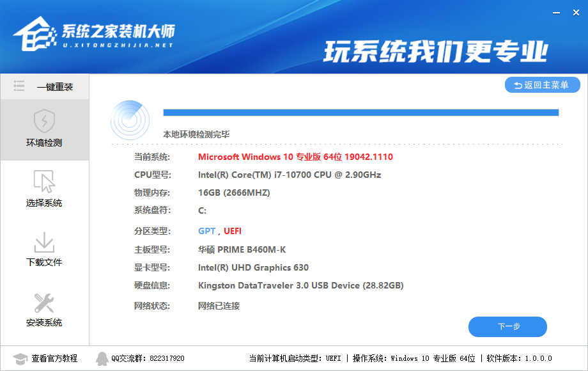This screenshot has width=588, height=371.
Task: Click the 一键重装 list icon in sidebar
Action: tap(19, 86)
